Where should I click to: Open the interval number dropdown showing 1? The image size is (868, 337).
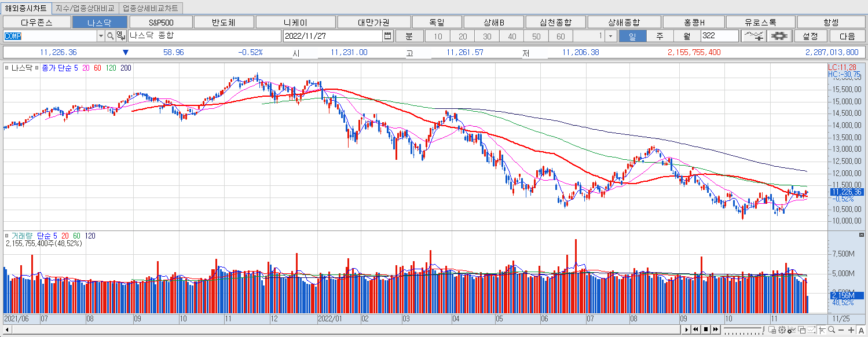[610, 36]
